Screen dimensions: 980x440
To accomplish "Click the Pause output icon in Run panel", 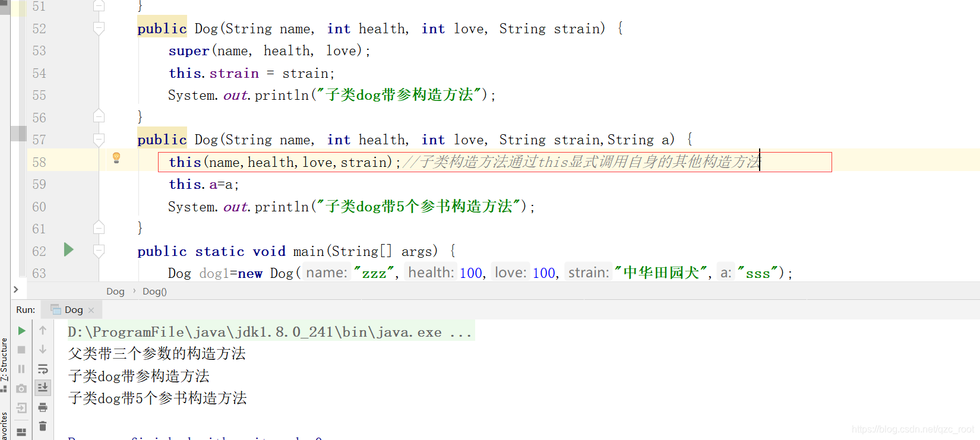I will pyautogui.click(x=21, y=369).
